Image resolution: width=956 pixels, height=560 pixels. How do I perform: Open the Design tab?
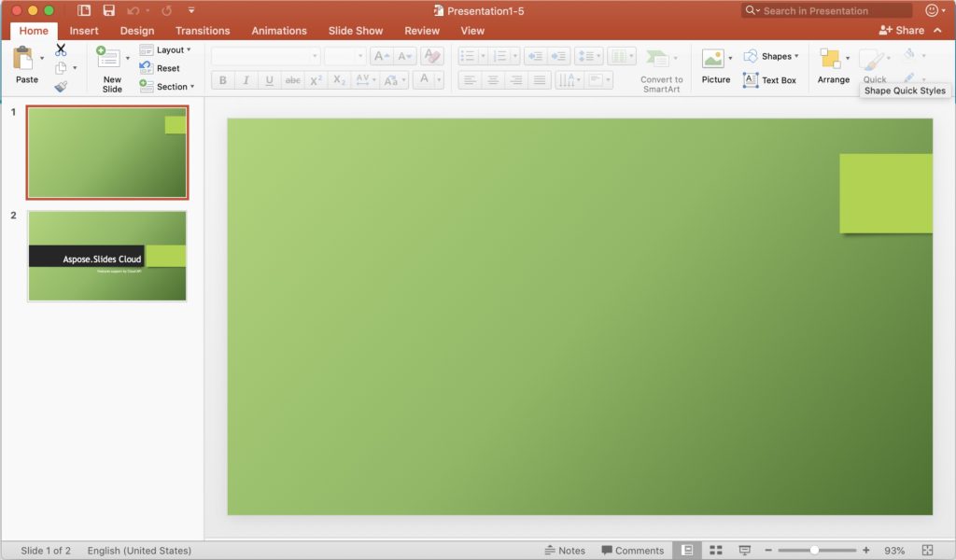tap(137, 31)
